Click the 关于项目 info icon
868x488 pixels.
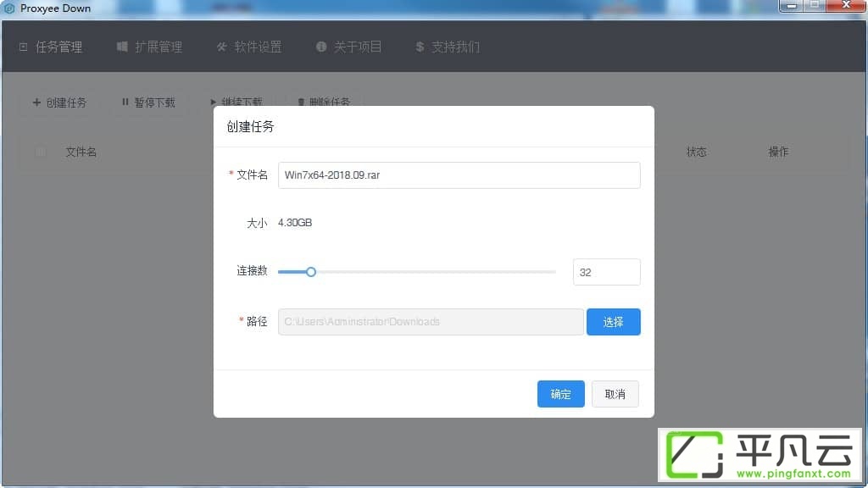click(321, 47)
